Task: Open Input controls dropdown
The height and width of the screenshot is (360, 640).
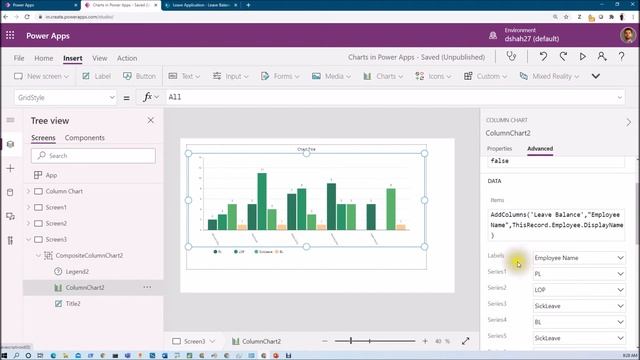Action: tap(231, 76)
